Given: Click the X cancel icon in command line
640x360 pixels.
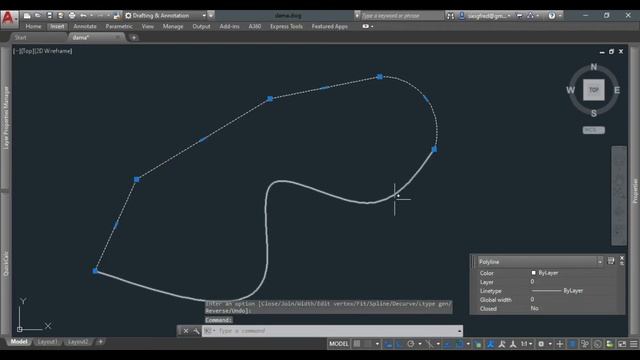Looking at the screenshot, I should point(186,331).
